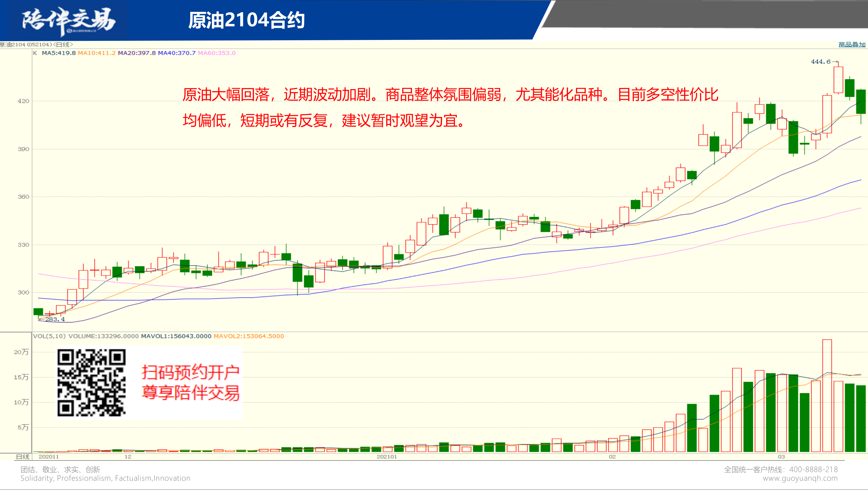Click the QR code image
868x490 pixels.
click(91, 382)
